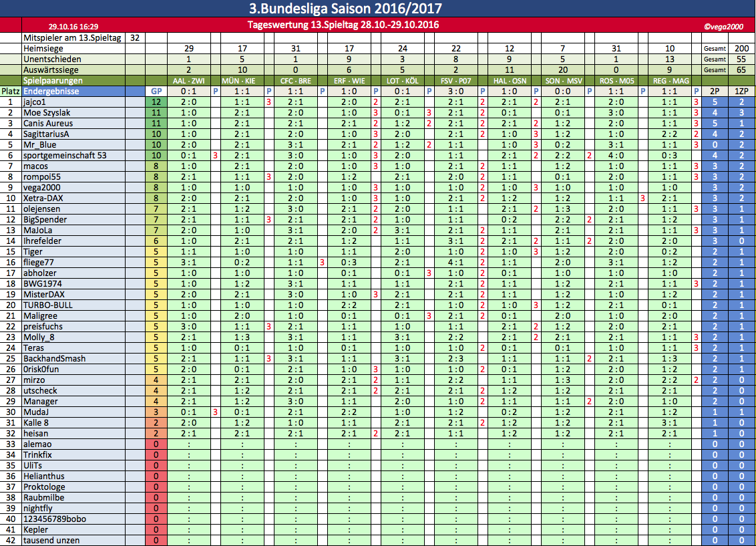The image size is (756, 546).
Task: Click the 3.Bundesliga Saison 2016/2017 title
Action: [x=345, y=9]
